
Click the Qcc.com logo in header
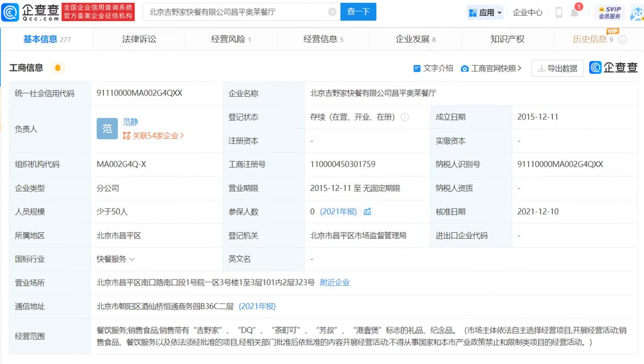pos(30,12)
